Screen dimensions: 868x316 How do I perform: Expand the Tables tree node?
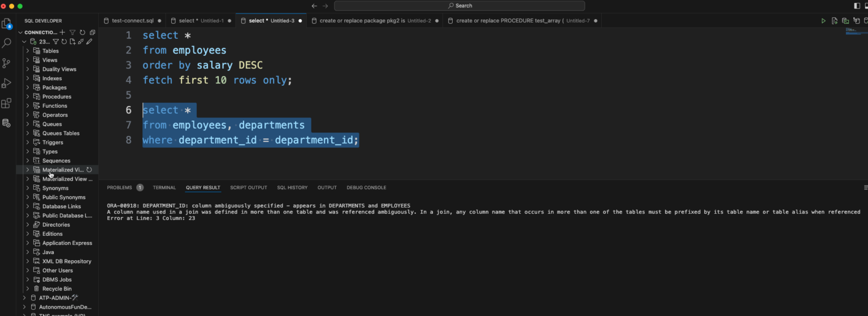pos(28,51)
